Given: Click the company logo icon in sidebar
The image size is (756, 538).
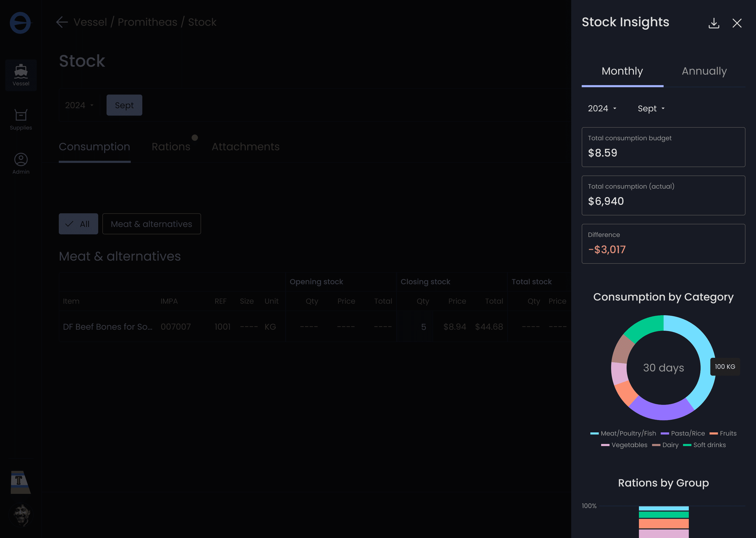Looking at the screenshot, I should [20, 23].
